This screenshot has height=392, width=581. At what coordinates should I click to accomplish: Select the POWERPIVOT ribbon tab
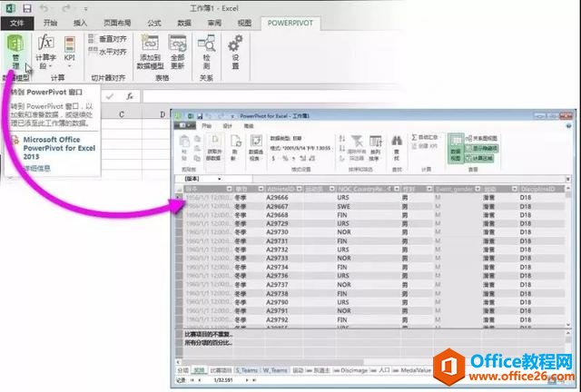point(290,23)
